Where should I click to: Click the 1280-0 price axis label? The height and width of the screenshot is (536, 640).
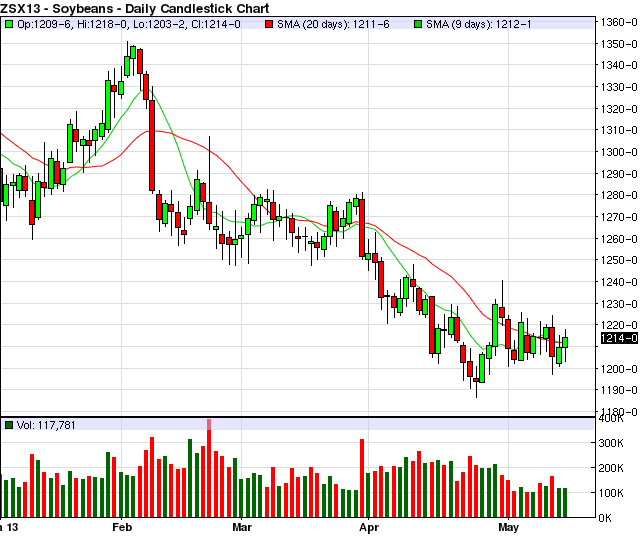619,195
